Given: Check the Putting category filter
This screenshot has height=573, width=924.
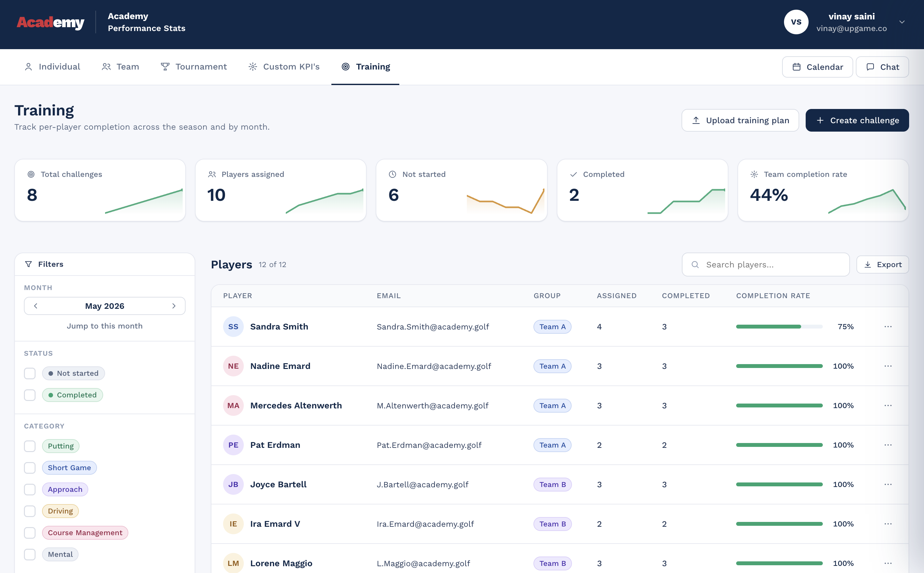Looking at the screenshot, I should 29,446.
